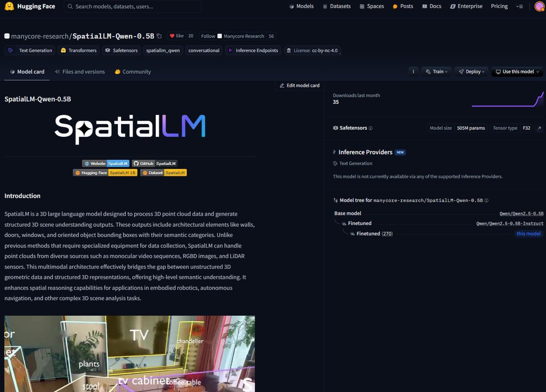
Task: Open Qwen/Qwen2.5-0.5B-Instruct finetuned link
Action: pos(510,223)
